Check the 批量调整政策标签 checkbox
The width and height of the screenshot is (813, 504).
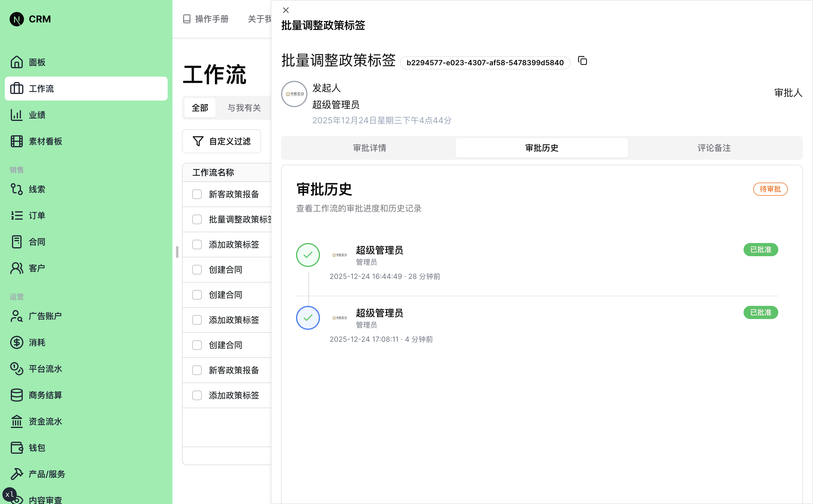(x=197, y=219)
